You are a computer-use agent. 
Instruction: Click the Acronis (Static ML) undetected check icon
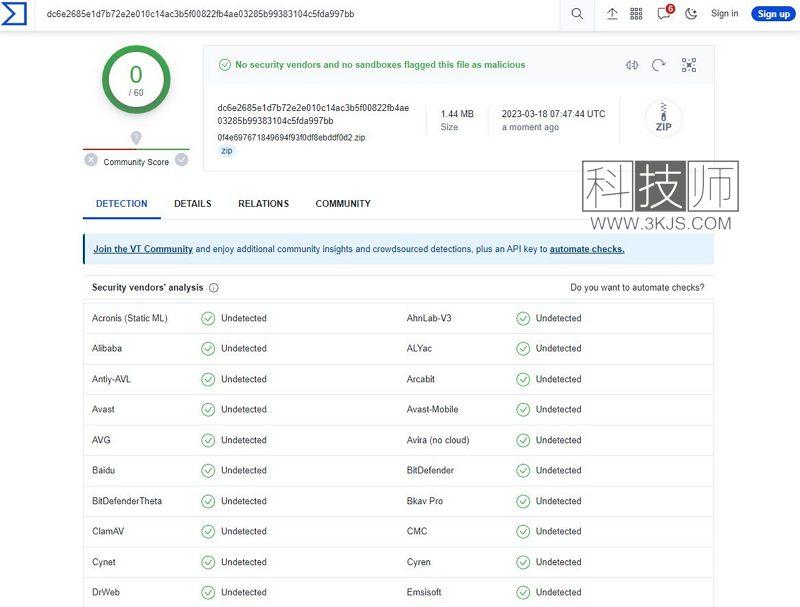click(208, 318)
